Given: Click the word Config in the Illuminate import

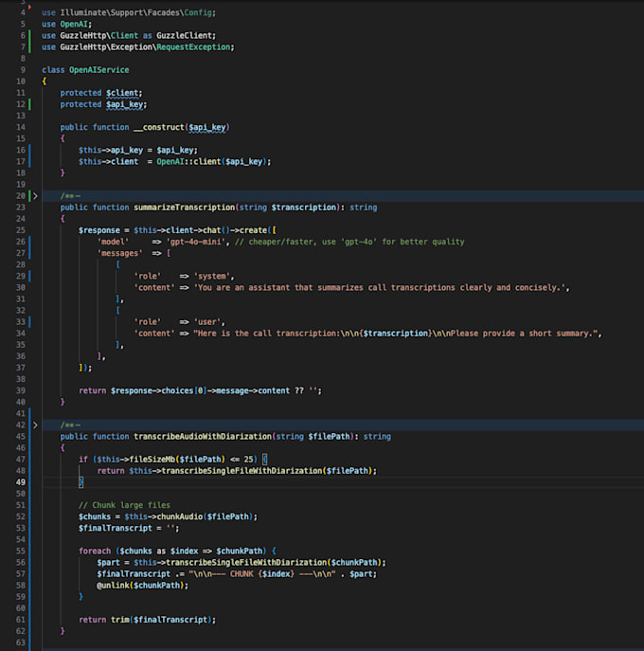Looking at the screenshot, I should click(198, 12).
